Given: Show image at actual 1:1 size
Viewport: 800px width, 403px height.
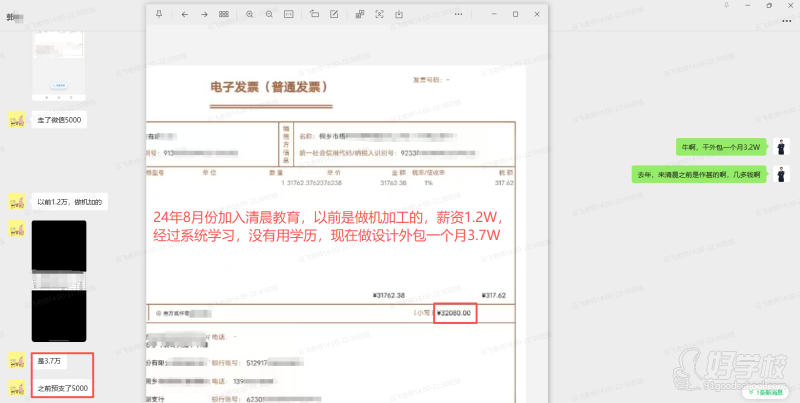Looking at the screenshot, I should pos(289,14).
